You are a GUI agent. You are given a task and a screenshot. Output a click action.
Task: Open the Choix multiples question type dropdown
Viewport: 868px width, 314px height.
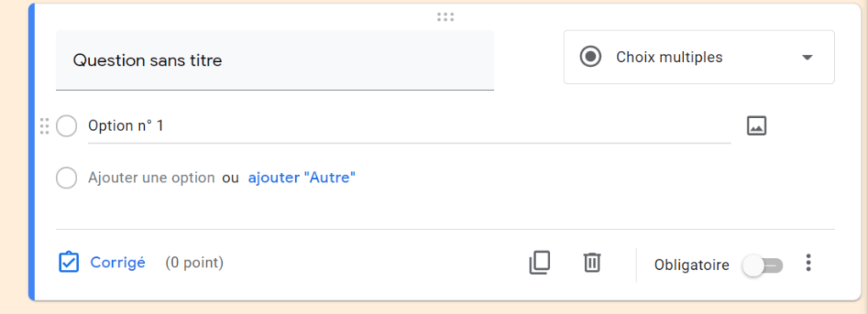698,57
